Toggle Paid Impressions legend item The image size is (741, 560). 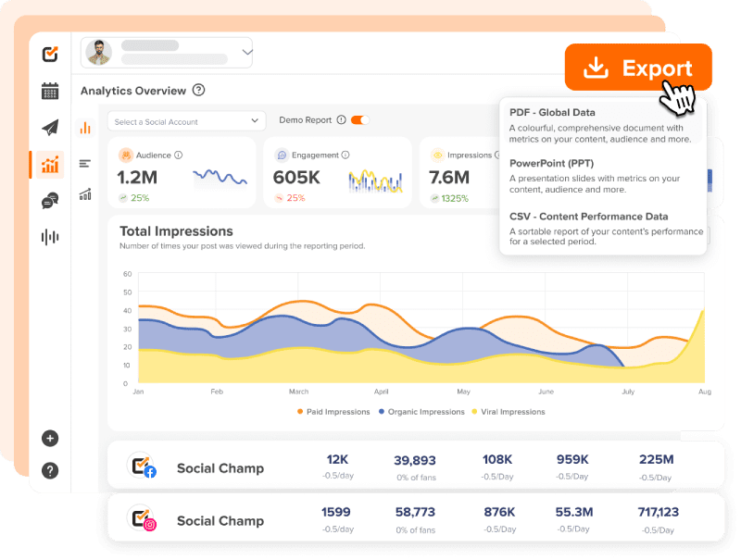(333, 412)
